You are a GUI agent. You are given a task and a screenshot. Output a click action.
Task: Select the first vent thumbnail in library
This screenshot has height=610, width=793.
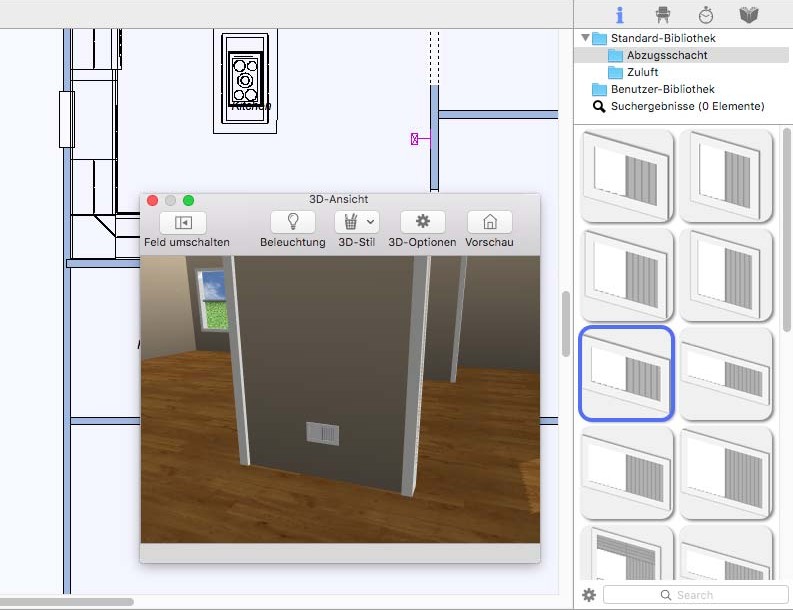click(627, 176)
